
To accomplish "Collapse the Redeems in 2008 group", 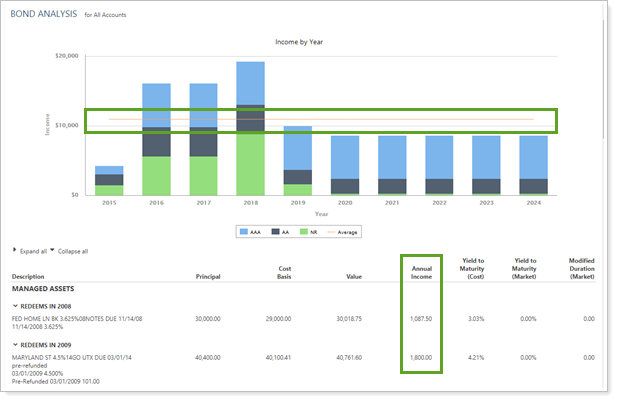I will point(15,306).
